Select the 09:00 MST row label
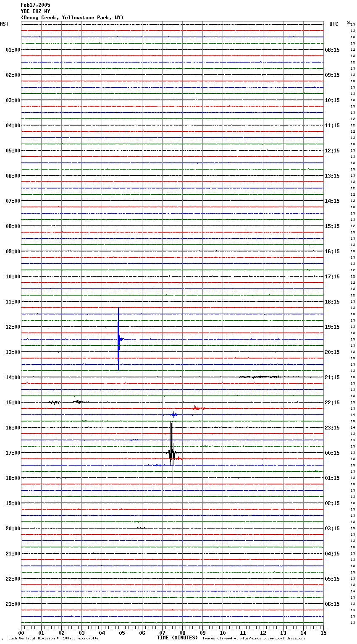The width and height of the screenshot is (357, 644). [13, 251]
